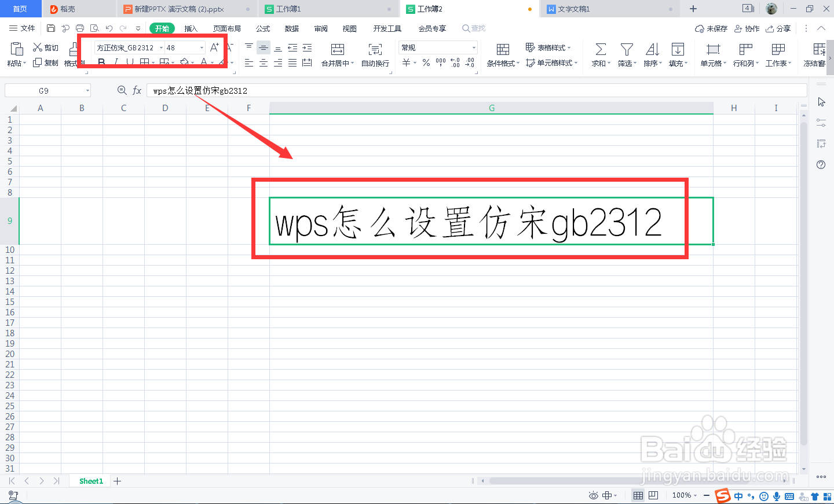834x504 pixels.
Task: Click the Name Box showing G9
Action: 47,90
